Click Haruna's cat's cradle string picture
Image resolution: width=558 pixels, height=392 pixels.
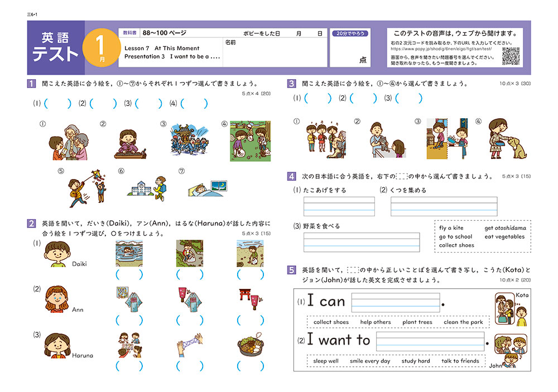(190, 345)
